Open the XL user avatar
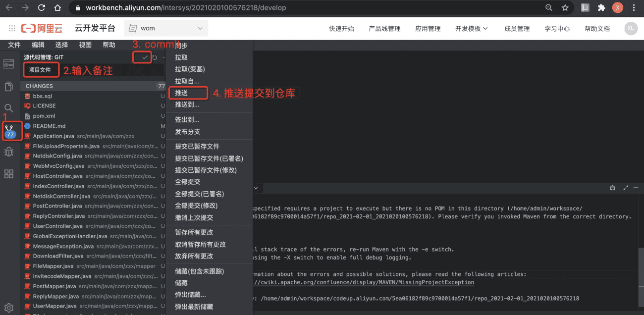644x315 pixels. click(x=631, y=28)
